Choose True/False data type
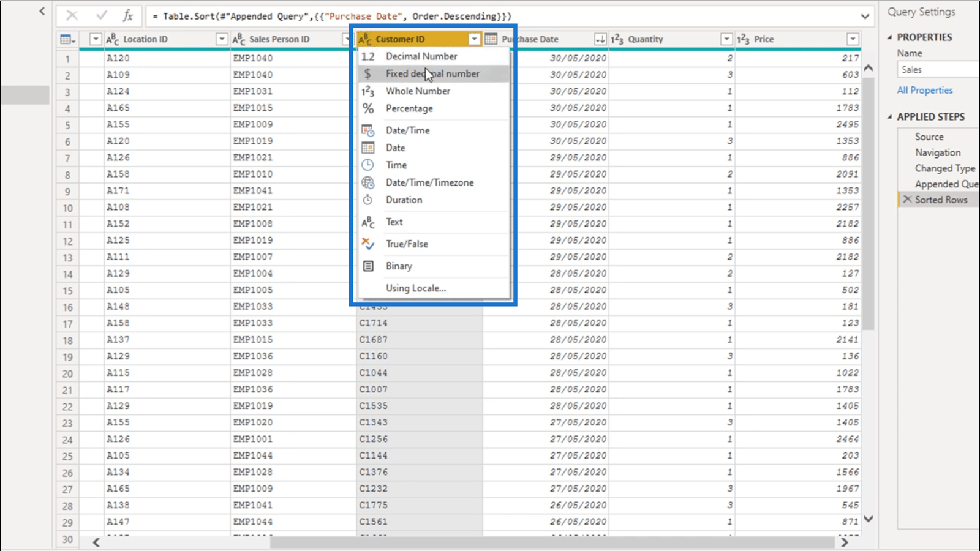The height and width of the screenshot is (551, 980). coord(434,244)
